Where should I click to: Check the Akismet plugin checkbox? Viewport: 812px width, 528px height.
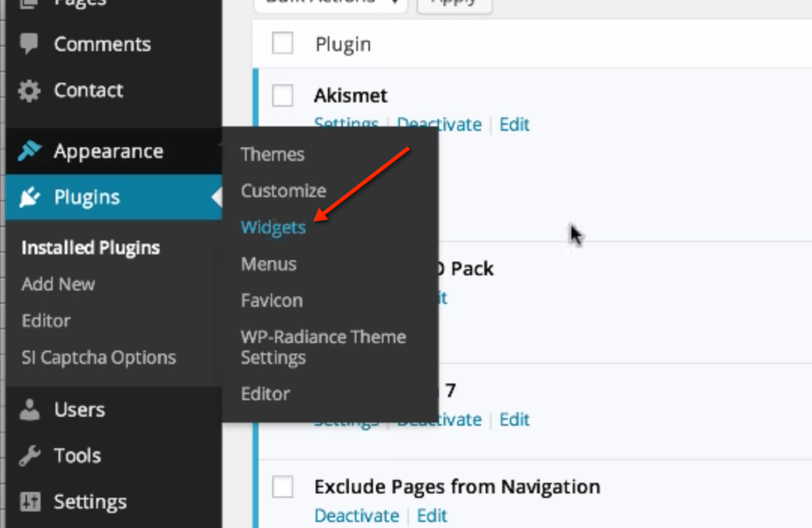tap(283, 96)
